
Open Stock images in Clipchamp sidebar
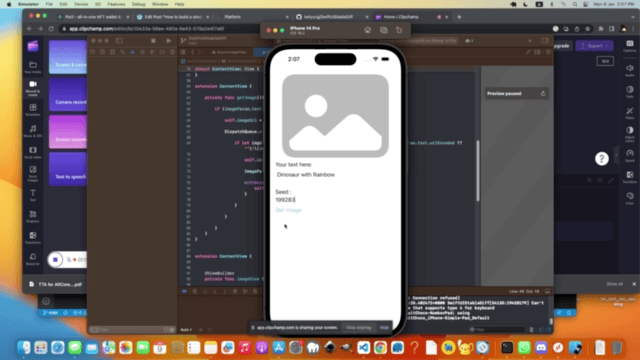(33, 174)
